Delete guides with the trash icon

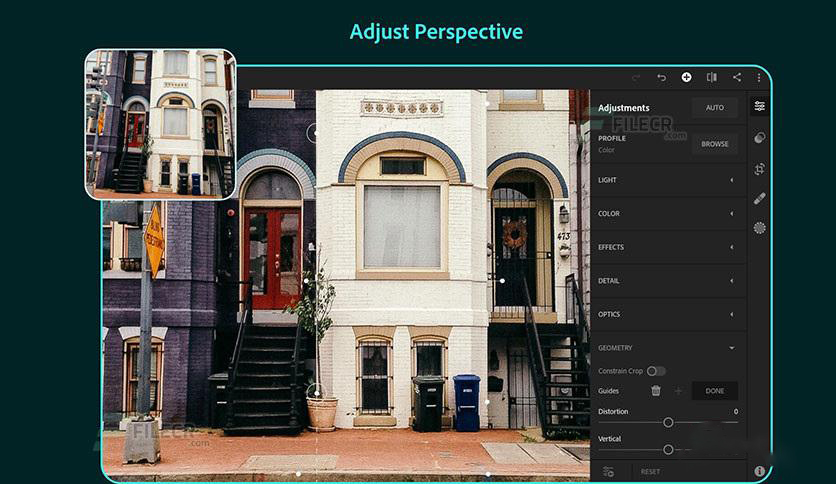tap(656, 391)
